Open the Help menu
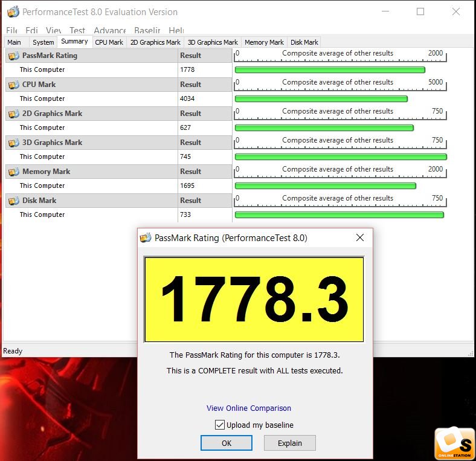Image resolution: width=476 pixels, height=461 pixels. coord(176,30)
